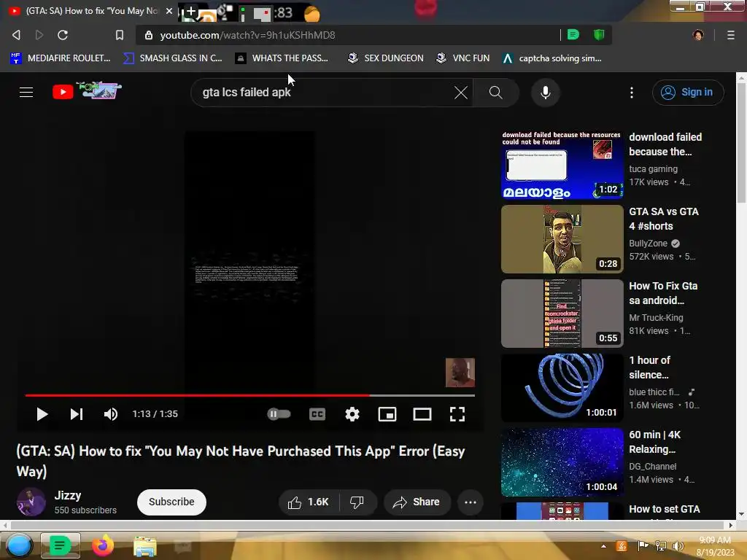Open BullyZone channel name

point(648,244)
